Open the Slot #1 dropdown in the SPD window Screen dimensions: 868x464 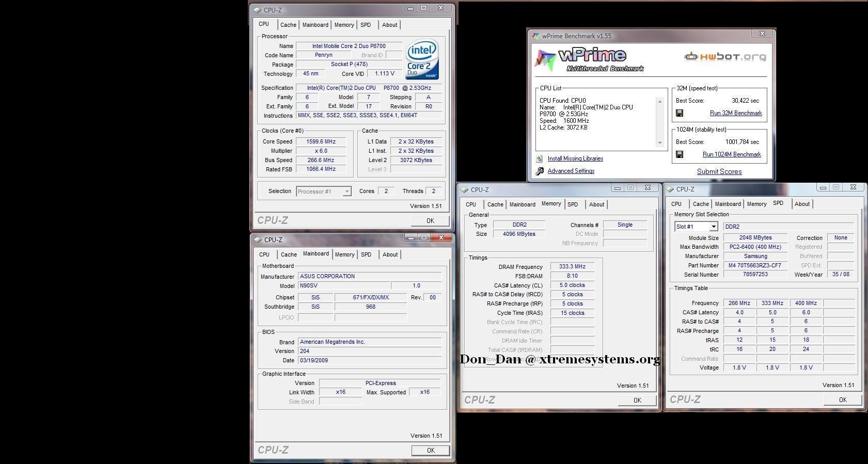(x=713, y=227)
